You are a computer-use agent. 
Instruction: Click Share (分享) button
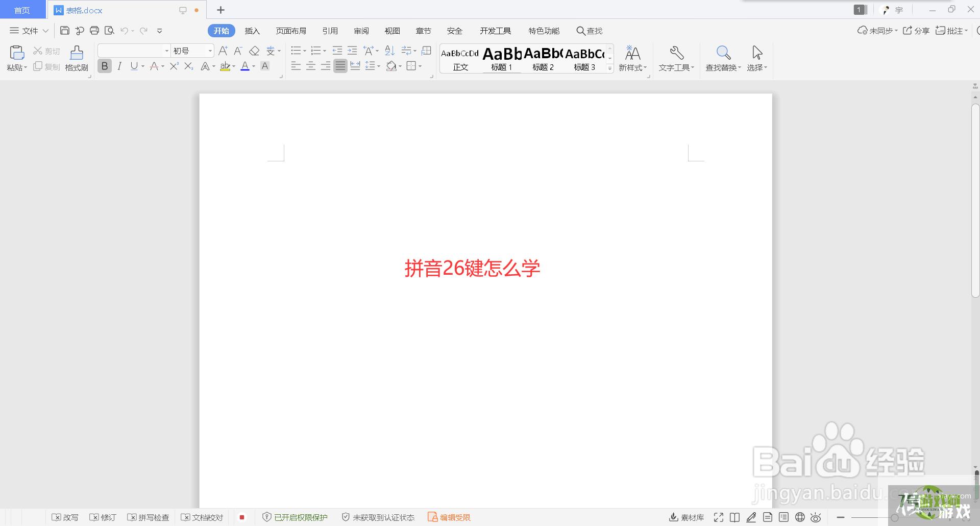point(916,31)
